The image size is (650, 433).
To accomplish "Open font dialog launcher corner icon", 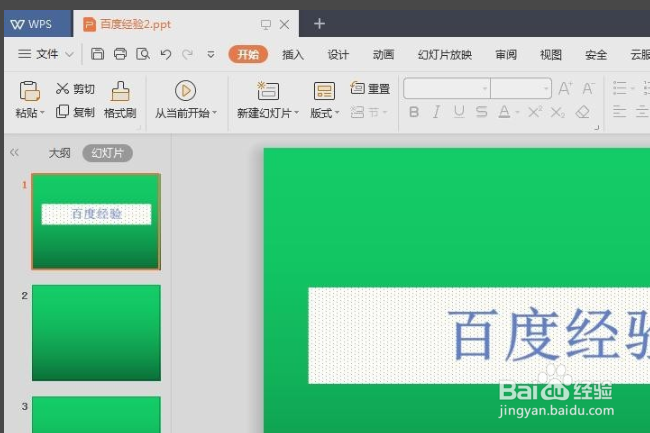I will click(597, 128).
